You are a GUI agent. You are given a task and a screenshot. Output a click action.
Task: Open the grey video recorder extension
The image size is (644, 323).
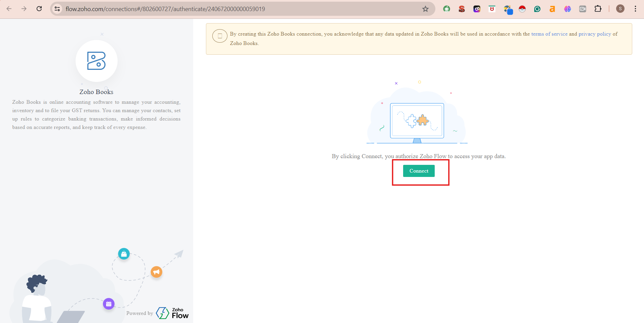pos(583,9)
